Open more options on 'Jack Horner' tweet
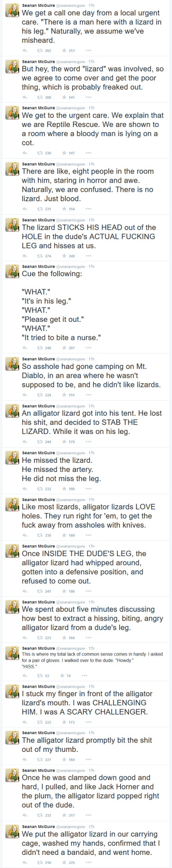Viewport: 172px width, 868px height. pyautogui.click(x=88, y=815)
